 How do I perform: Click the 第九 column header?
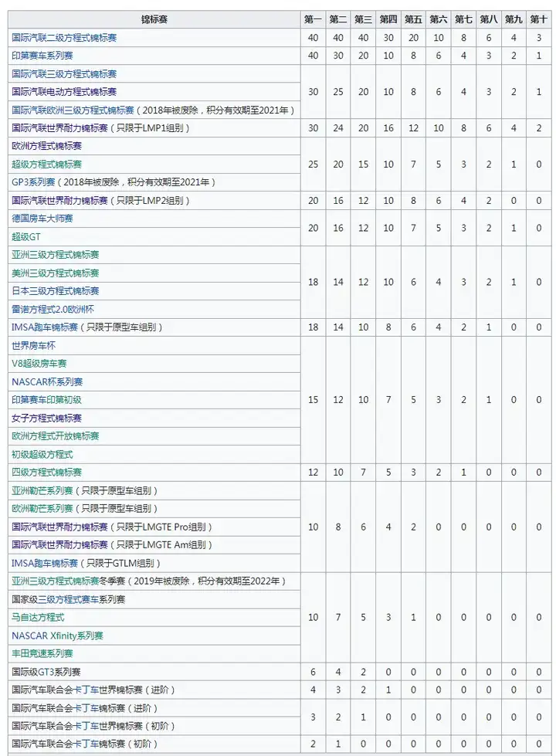click(514, 19)
